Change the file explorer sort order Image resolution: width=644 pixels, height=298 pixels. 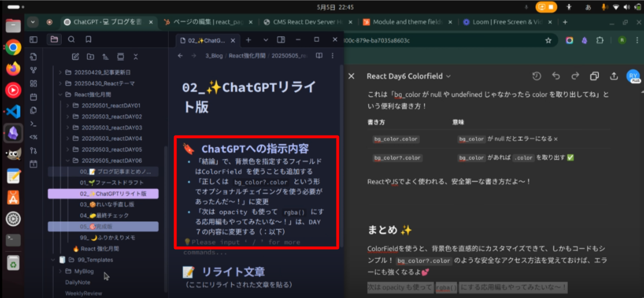click(x=105, y=56)
